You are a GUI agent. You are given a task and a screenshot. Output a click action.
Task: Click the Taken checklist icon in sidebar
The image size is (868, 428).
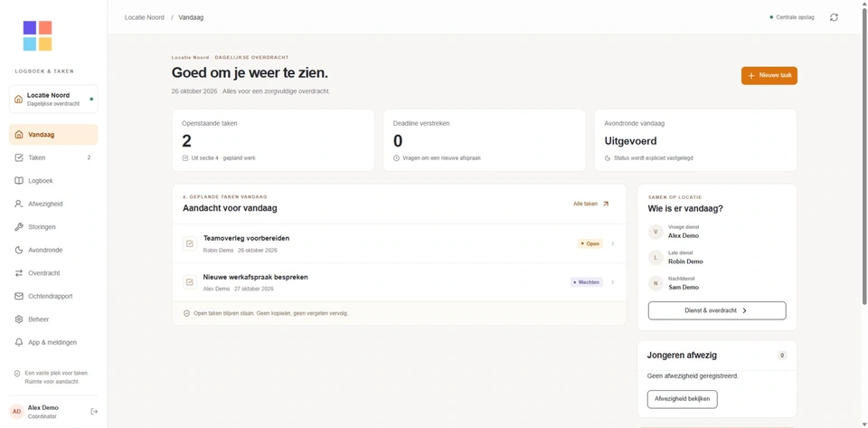(18, 157)
